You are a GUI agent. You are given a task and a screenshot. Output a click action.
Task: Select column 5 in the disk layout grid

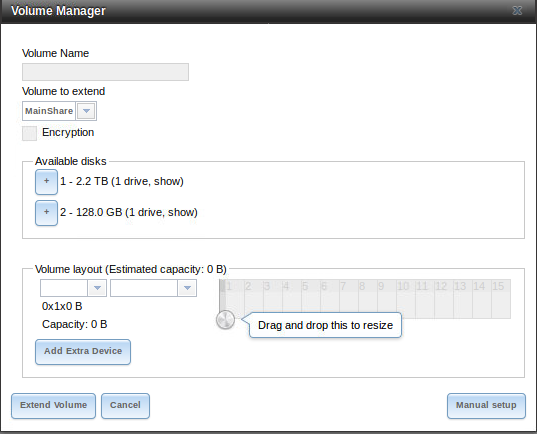pyautogui.click(x=310, y=299)
